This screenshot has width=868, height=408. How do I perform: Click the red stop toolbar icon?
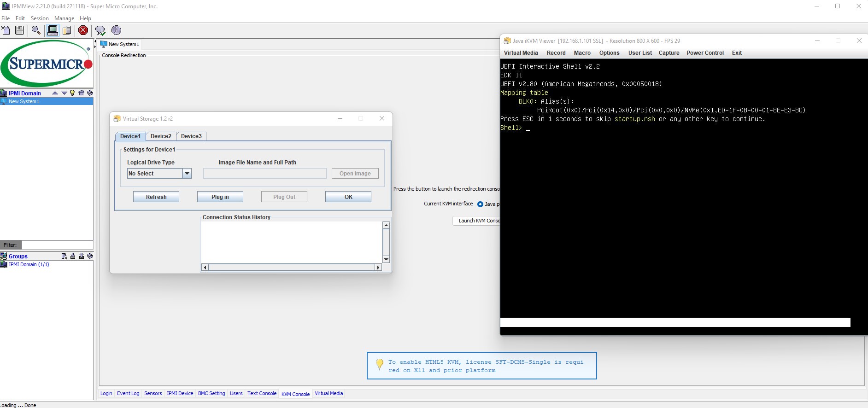pyautogui.click(x=83, y=30)
